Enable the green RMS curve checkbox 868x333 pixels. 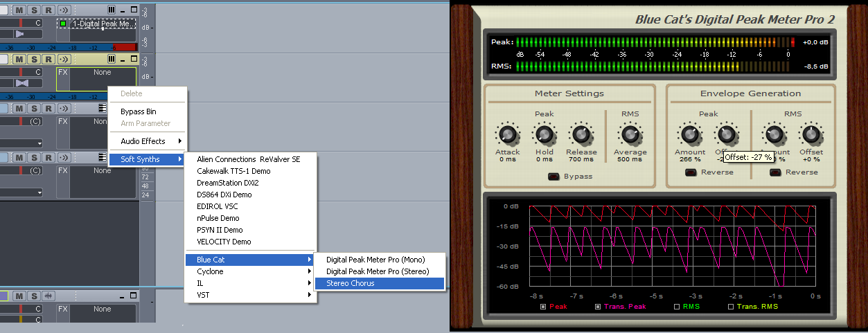(x=677, y=306)
